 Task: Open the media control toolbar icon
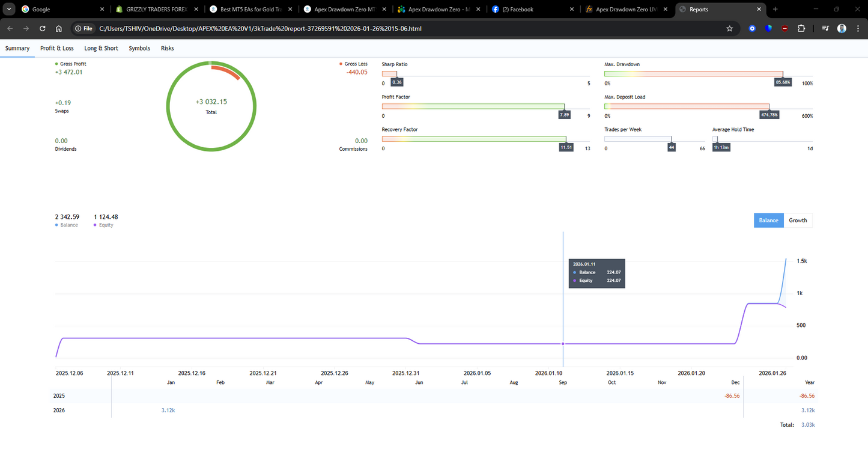point(825,28)
